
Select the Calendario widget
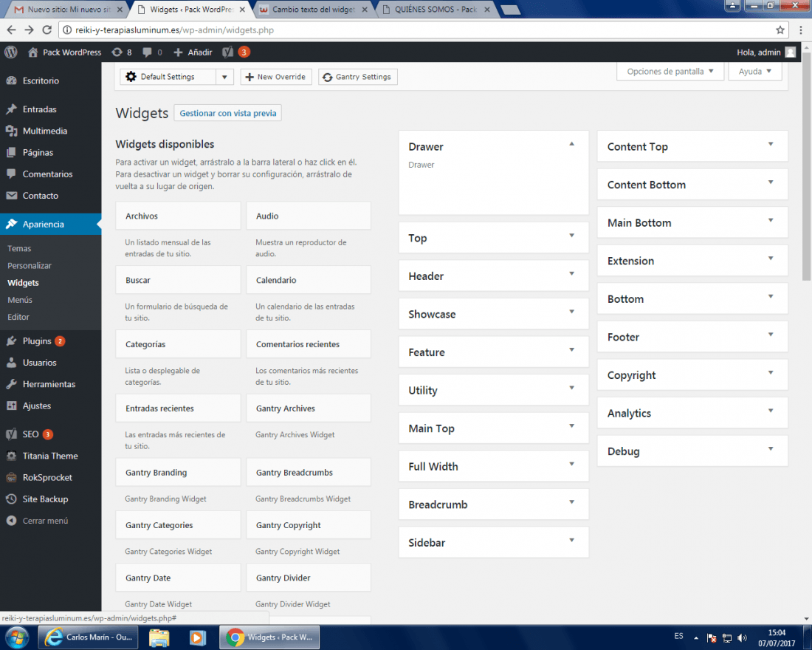tap(309, 280)
